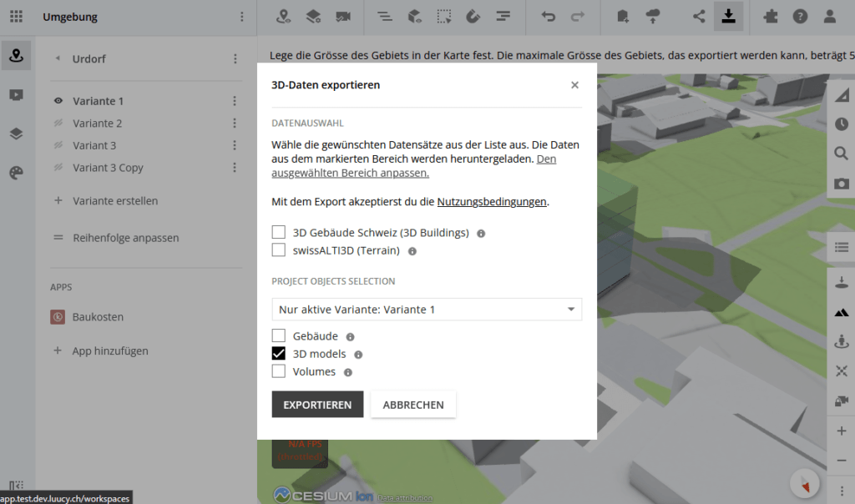Select Variant 3 Copy in the list
The height and width of the screenshot is (504, 855).
[x=108, y=168]
